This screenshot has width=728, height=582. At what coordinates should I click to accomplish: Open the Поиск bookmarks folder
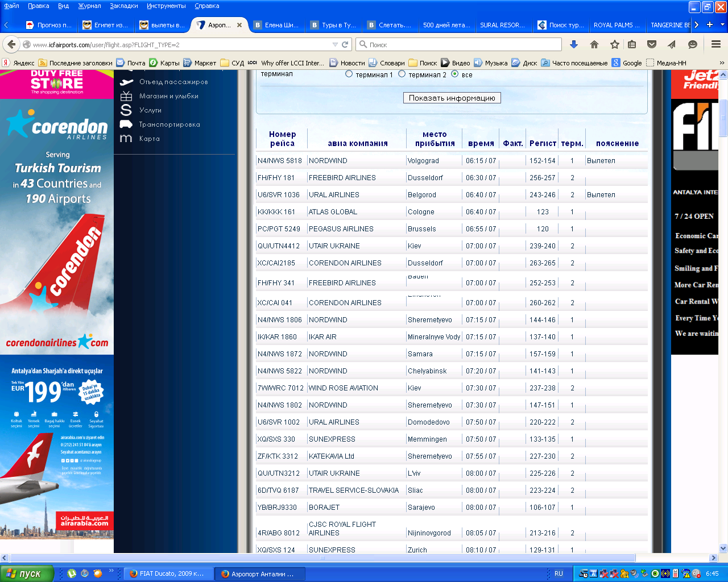(423, 63)
